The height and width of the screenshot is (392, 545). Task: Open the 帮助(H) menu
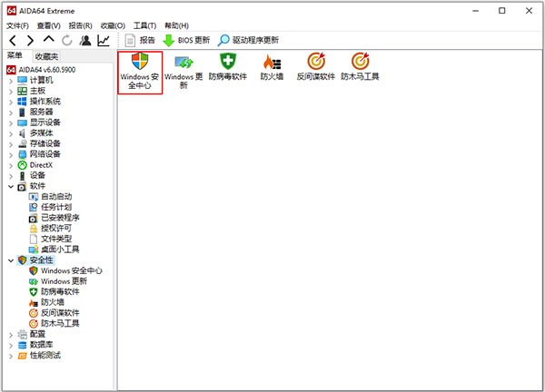(176, 25)
